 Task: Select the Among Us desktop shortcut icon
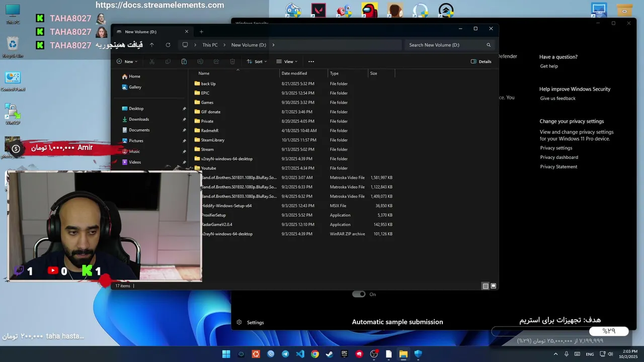point(370,10)
